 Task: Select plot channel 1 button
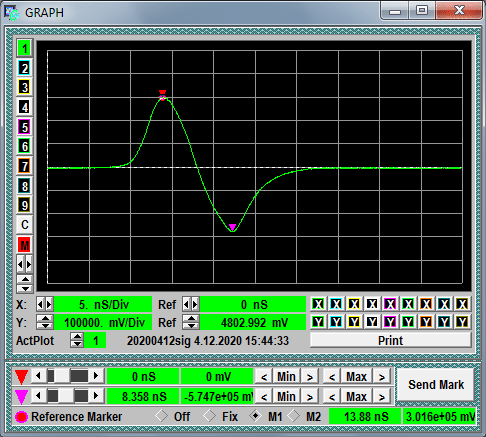coord(24,48)
